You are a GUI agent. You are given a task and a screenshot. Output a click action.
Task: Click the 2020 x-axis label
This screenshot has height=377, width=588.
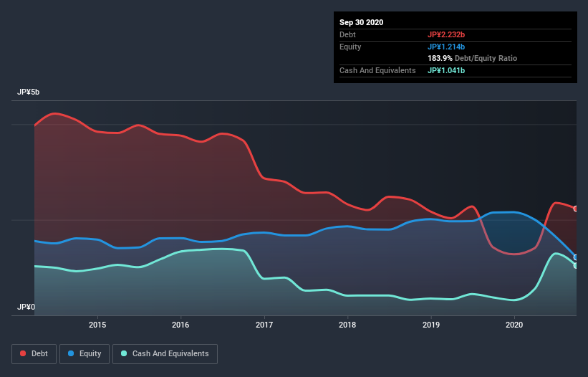(x=514, y=325)
